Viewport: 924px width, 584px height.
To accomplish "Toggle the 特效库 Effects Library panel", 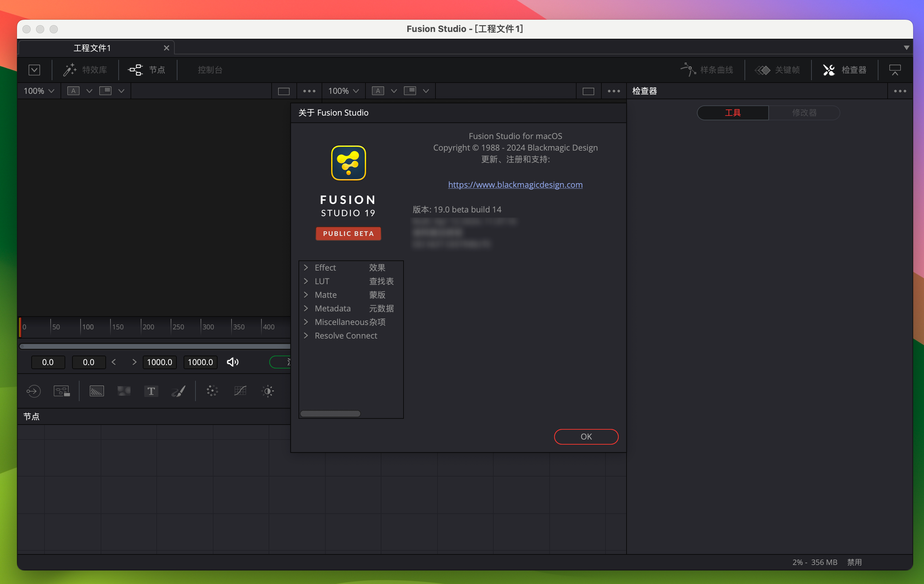I will [x=85, y=70].
